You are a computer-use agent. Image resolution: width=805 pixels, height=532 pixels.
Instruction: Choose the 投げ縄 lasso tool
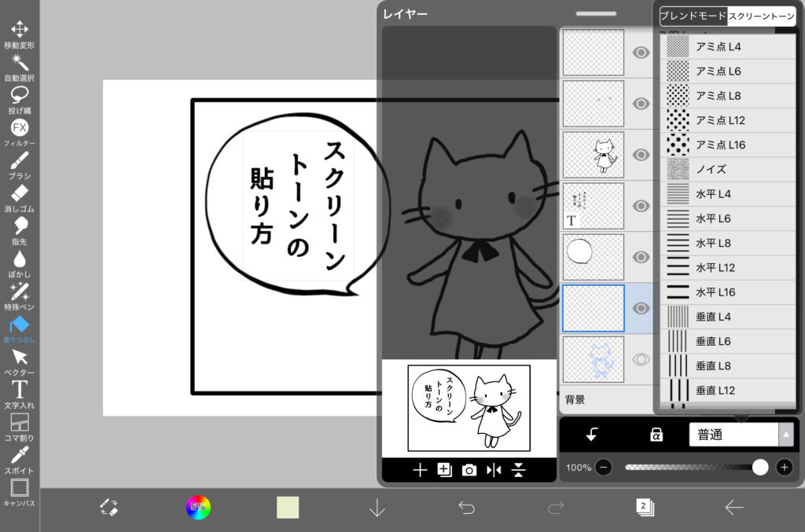(x=19, y=97)
